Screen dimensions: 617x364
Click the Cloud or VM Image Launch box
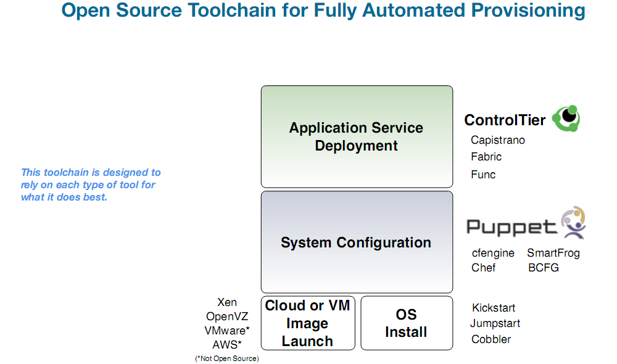point(307,323)
